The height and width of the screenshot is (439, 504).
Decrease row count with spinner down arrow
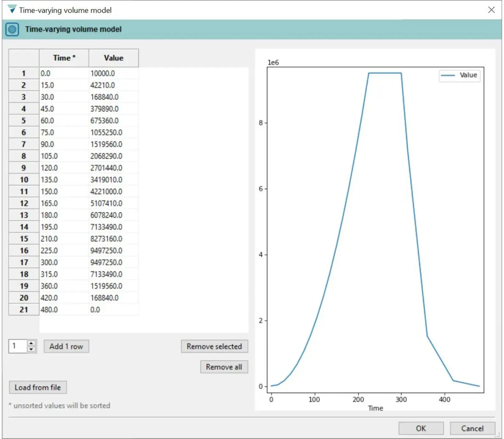(x=31, y=349)
